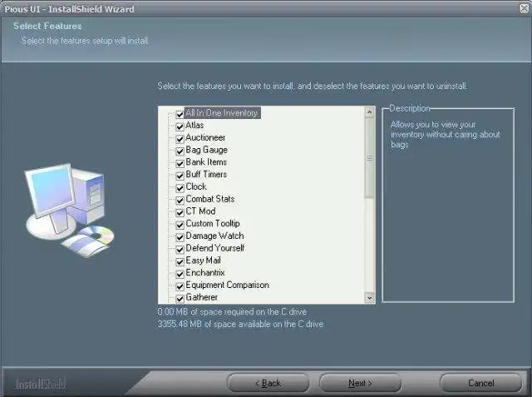The image size is (532, 397).
Task: Click the feature list scrollbar thumb
Action: click(369, 157)
